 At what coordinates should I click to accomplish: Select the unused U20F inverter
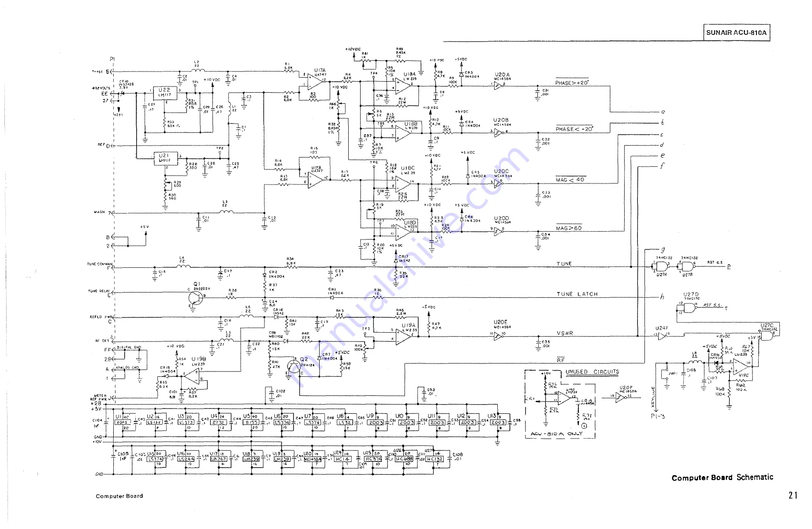622,398
